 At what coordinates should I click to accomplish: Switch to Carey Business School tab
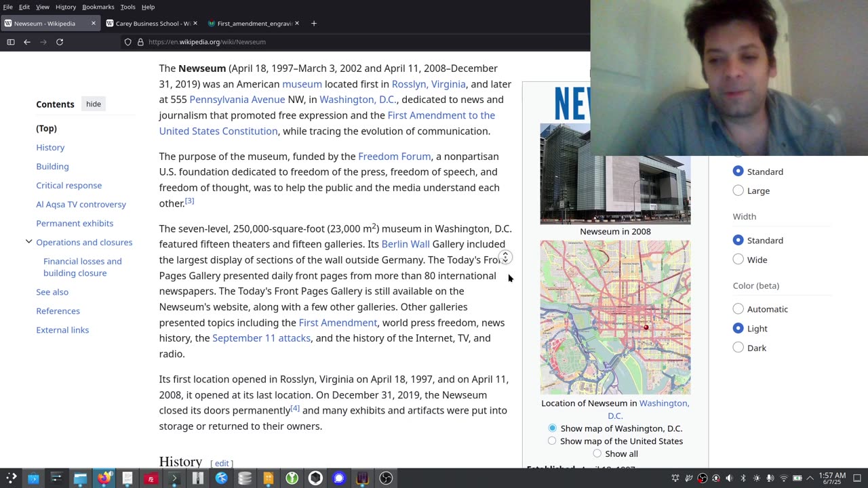(x=153, y=23)
